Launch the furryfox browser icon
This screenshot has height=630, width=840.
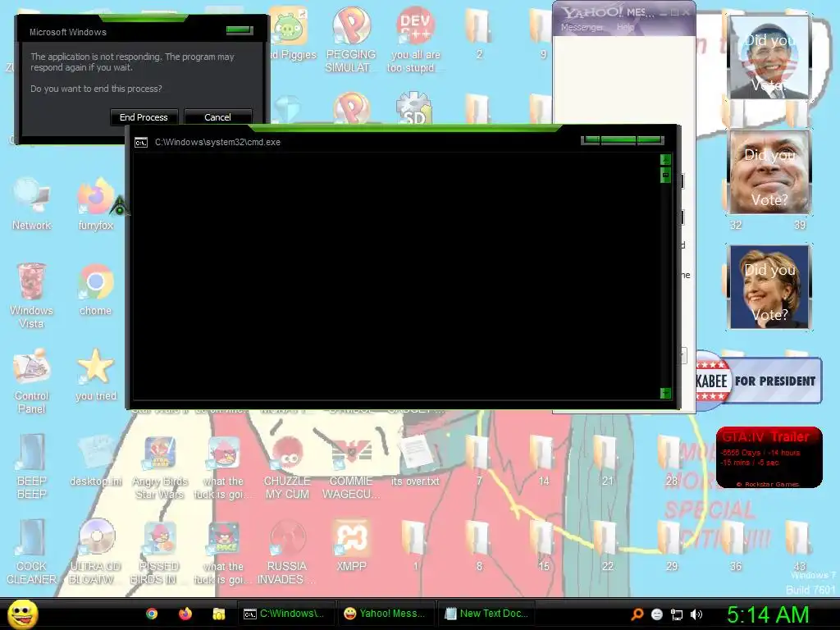(x=96, y=203)
